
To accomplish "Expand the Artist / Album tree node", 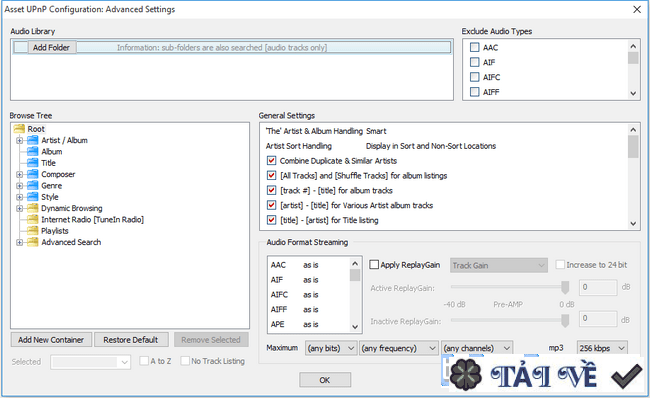I will click(19, 141).
